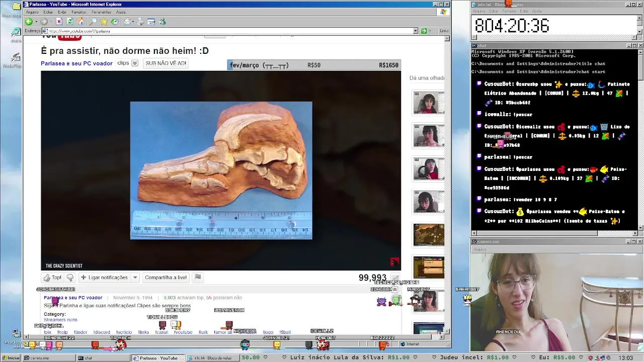Viewport: 644px width, 362px height.
Task: Open the Ligar notificações dropdown arrow
Action: point(135,278)
